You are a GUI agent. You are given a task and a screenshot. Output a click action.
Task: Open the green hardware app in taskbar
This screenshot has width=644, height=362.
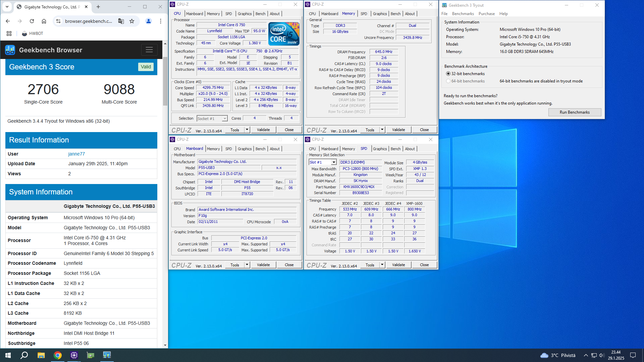91,355
